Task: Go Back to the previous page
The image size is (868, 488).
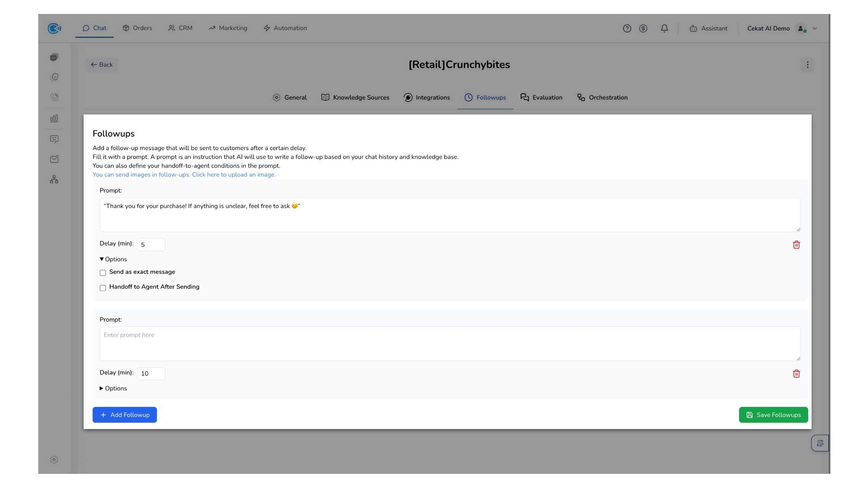Action: [x=102, y=65]
